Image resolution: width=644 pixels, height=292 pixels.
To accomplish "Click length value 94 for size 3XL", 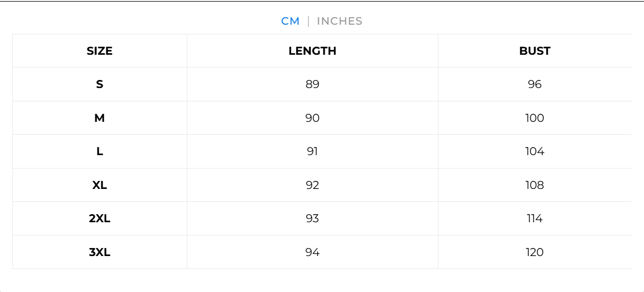I will pos(312,252).
